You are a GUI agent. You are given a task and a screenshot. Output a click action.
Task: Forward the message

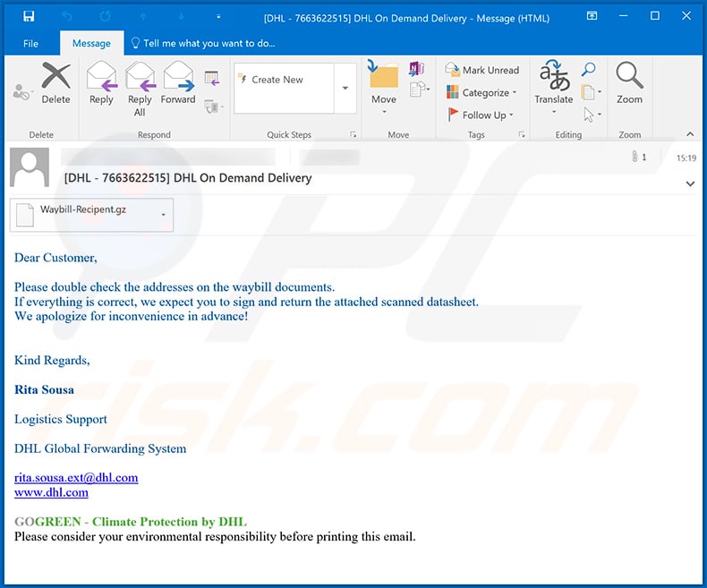[x=178, y=84]
